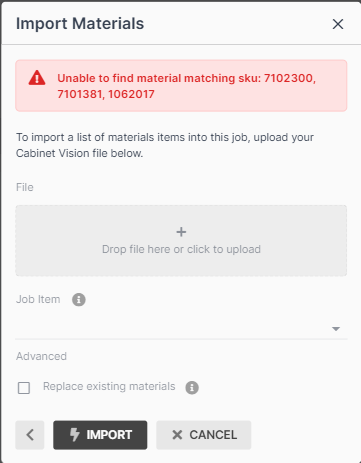361x463 pixels.
Task: Click the lightning bolt icon on Import
Action: click(75, 435)
